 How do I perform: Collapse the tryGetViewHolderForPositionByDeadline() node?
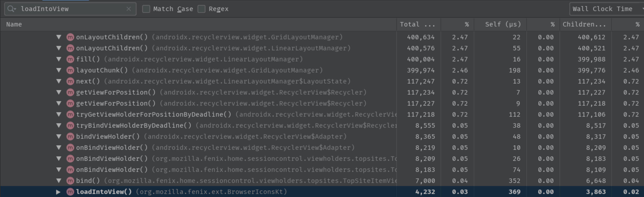59,115
